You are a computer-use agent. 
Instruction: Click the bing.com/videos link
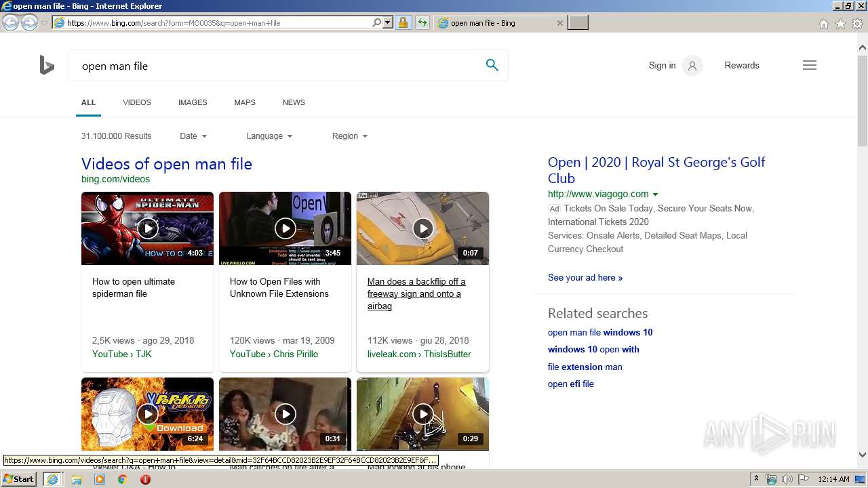coord(115,179)
